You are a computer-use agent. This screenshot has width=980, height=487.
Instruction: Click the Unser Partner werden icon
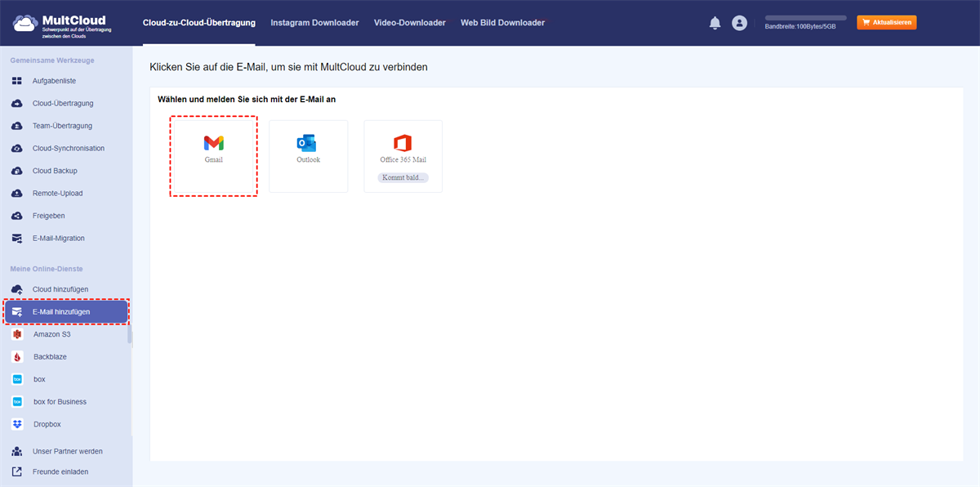pos(16,451)
